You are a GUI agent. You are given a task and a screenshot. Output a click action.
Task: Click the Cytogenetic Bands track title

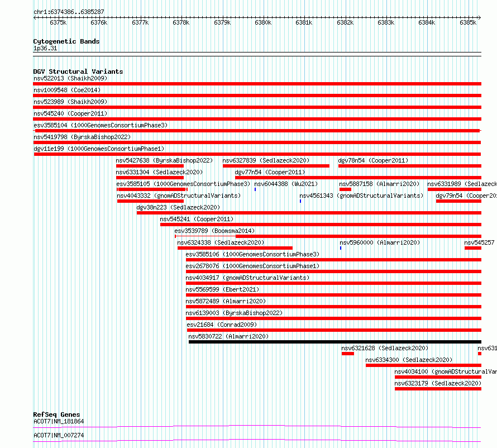pyautogui.click(x=66, y=41)
